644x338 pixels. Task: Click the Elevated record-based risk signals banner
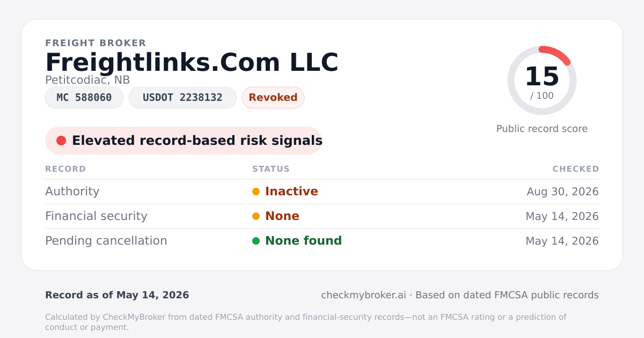(x=184, y=141)
